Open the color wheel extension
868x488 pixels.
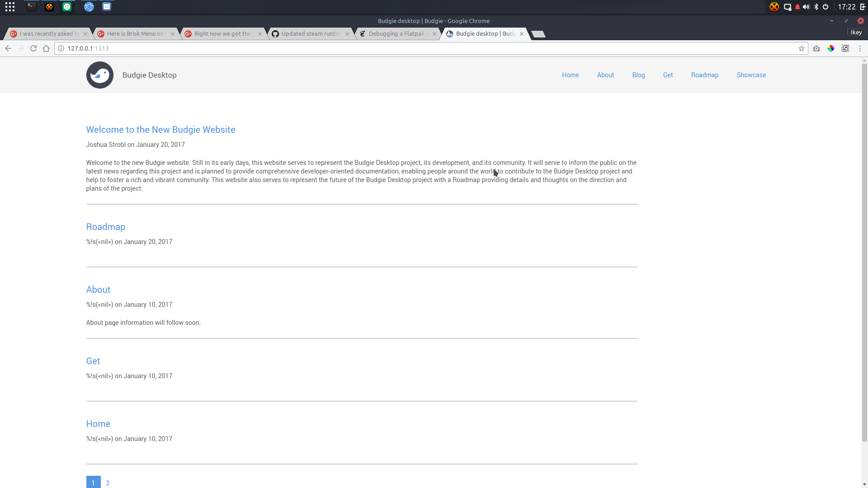(x=831, y=48)
